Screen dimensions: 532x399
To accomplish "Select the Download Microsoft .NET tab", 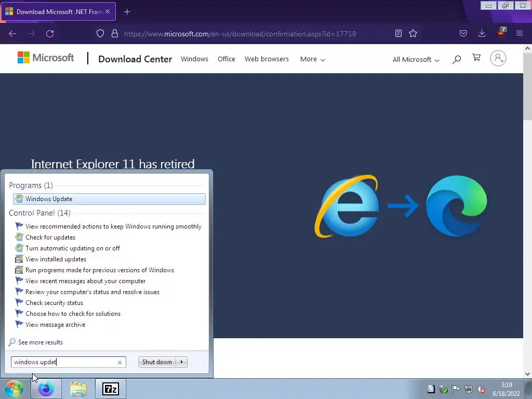I will click(58, 11).
